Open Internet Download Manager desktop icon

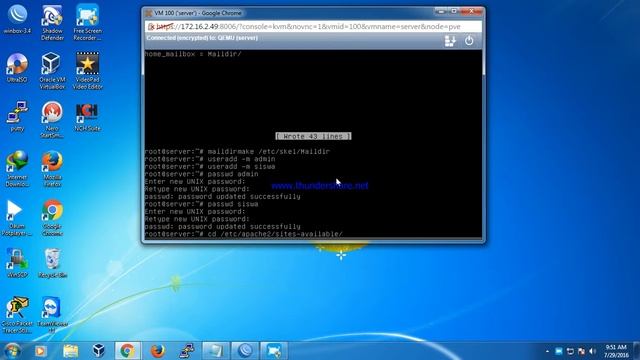coord(17,169)
